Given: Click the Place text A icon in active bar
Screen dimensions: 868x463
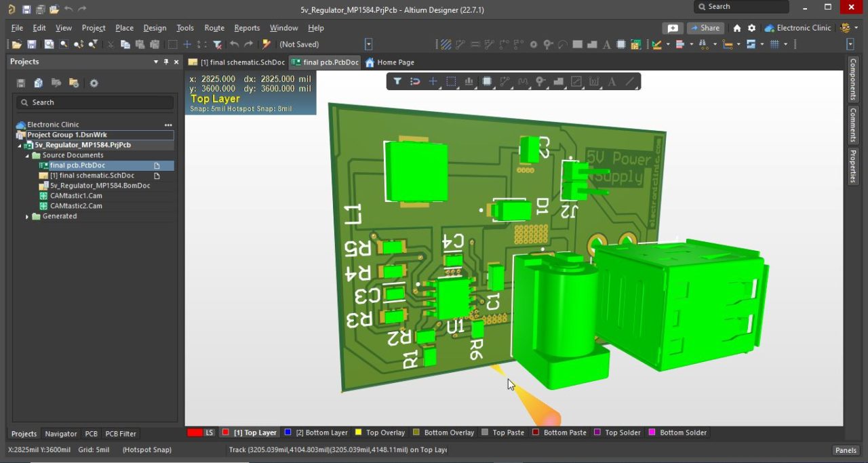Looking at the screenshot, I should pos(612,81).
